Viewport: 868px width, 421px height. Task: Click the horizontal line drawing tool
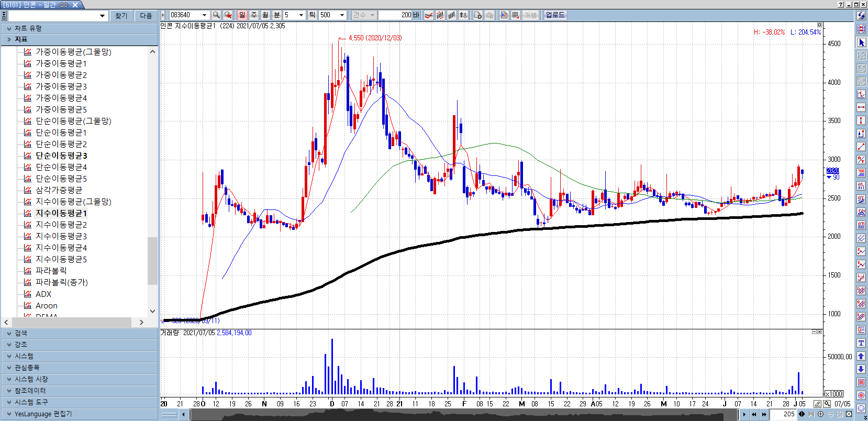tap(861, 107)
